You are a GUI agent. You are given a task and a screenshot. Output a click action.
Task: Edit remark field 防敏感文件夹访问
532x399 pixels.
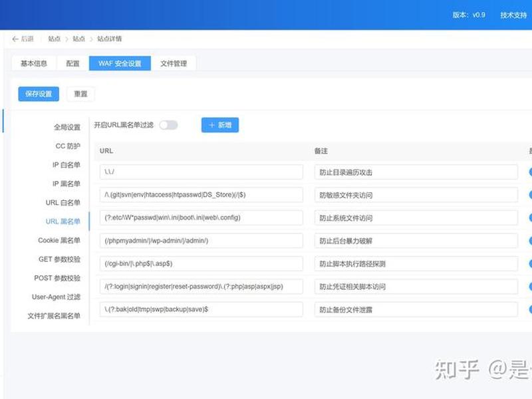pos(416,195)
